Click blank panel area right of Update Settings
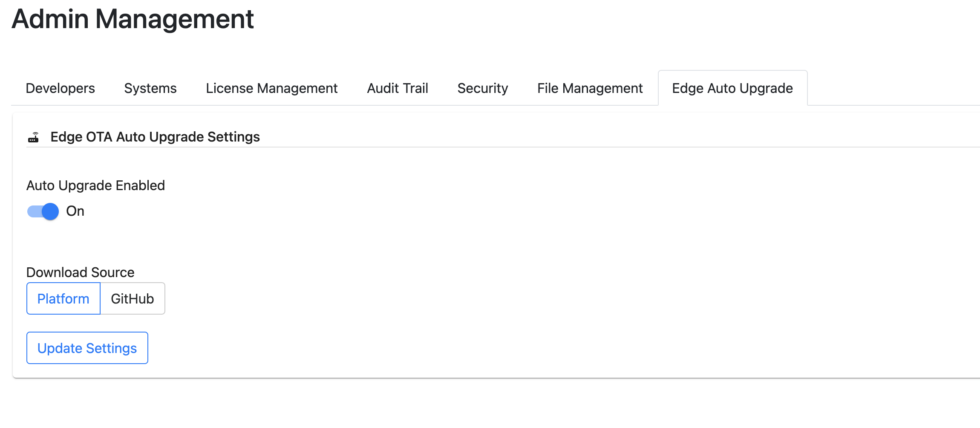This screenshot has height=428, width=980. coord(511,348)
